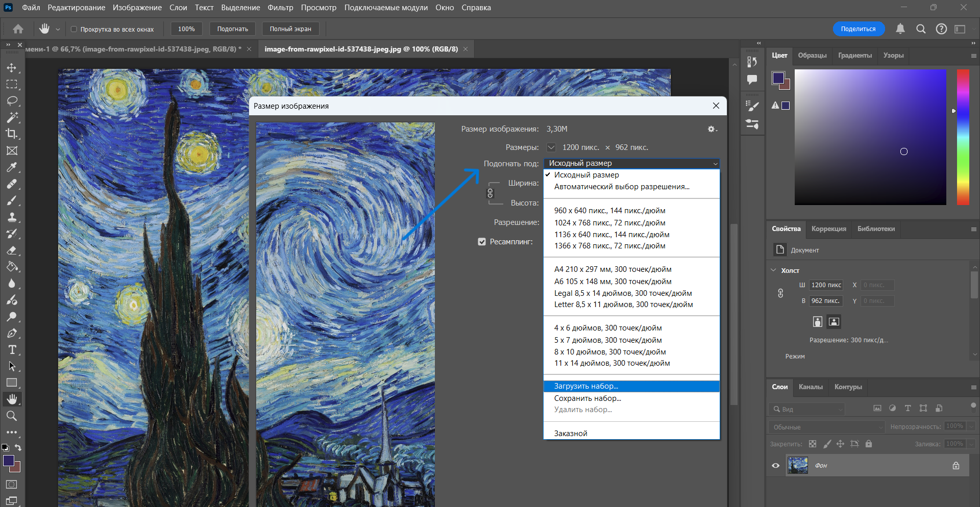Pick a hue on the color spectrum slider
This screenshot has width=980, height=507.
click(963, 137)
